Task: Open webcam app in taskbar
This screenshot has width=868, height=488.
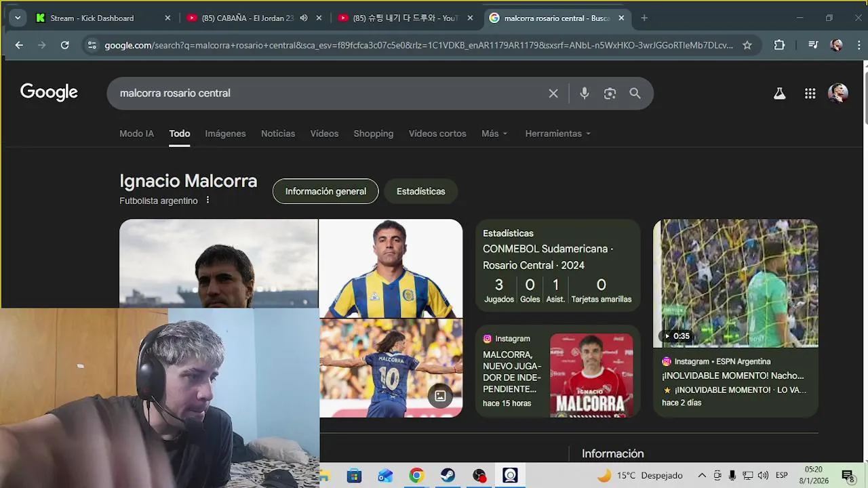Action: 510,476
